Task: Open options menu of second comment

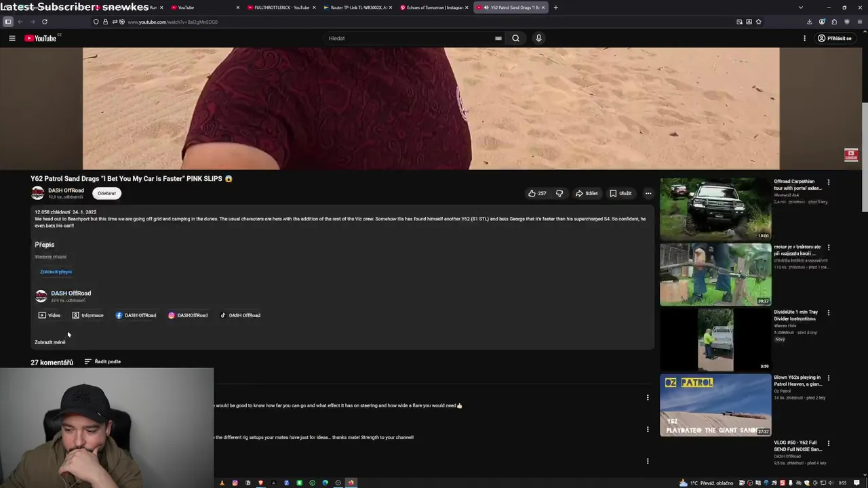Action: 648,430
